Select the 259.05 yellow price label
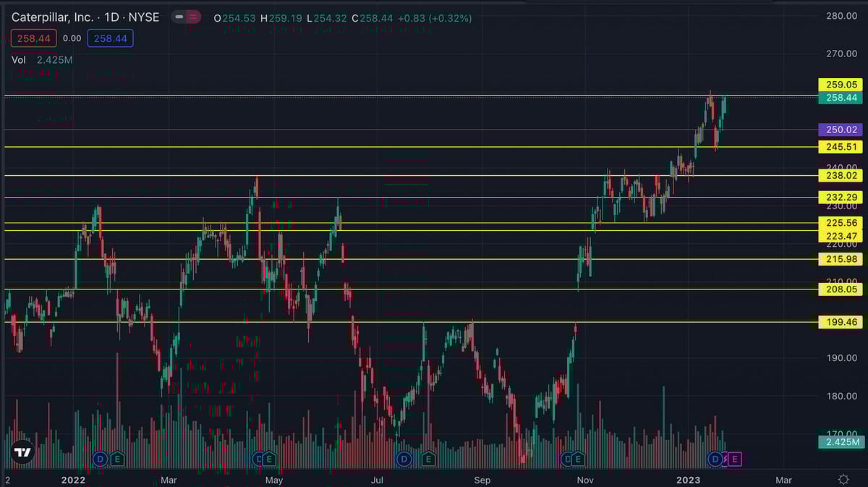The image size is (868, 487). point(840,85)
